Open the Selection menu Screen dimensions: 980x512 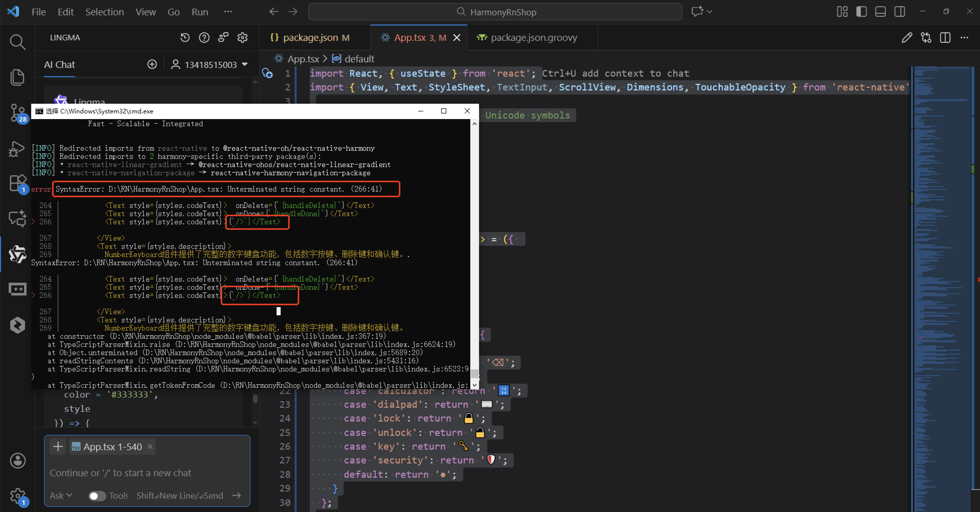[104, 12]
